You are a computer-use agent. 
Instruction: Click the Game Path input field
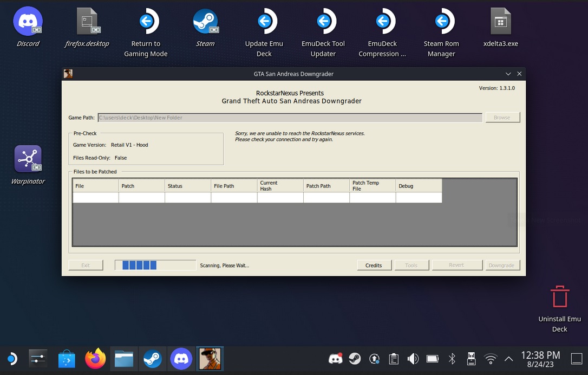point(289,118)
